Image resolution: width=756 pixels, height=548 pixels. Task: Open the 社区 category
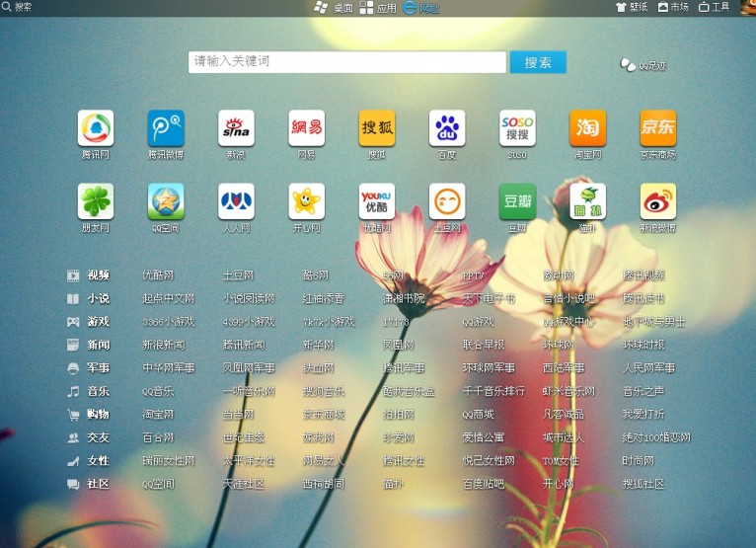[x=99, y=484]
